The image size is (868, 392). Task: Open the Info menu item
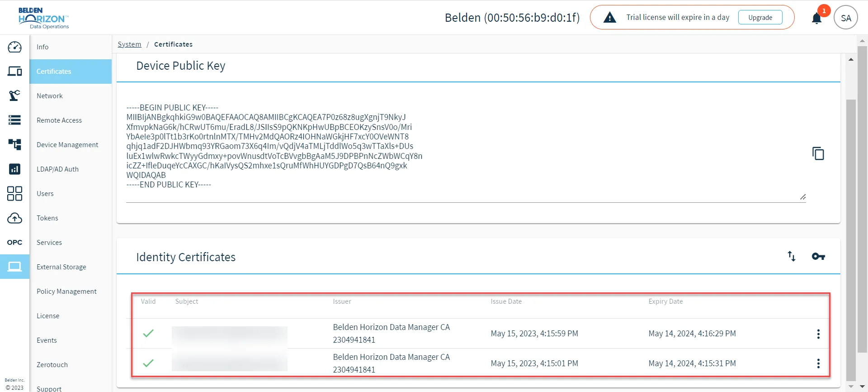[x=71, y=47]
